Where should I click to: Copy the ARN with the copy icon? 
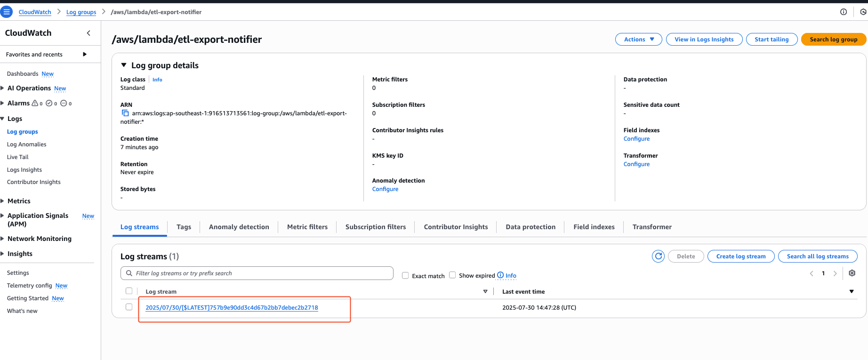(x=125, y=113)
